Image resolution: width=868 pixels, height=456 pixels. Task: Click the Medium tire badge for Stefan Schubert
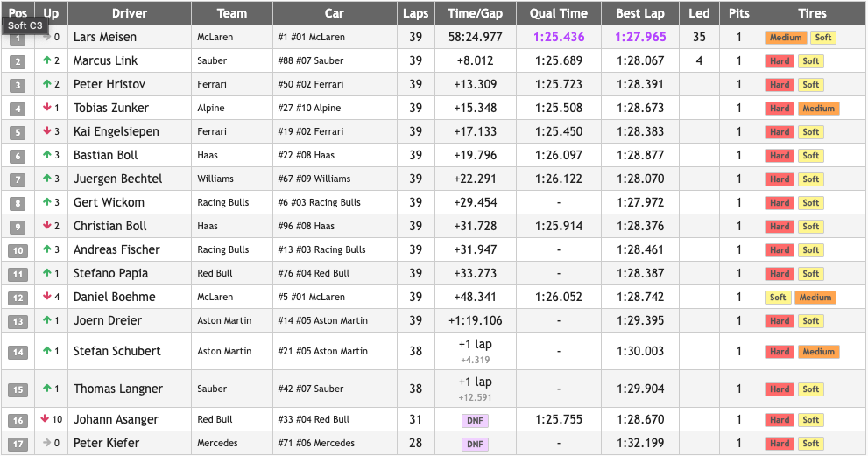[x=818, y=352]
